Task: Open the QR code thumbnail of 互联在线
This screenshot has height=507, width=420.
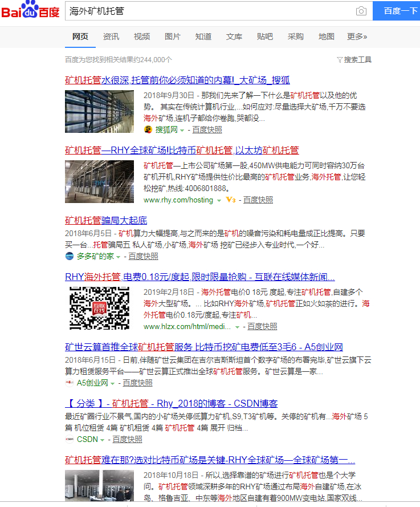Action: (x=99, y=308)
